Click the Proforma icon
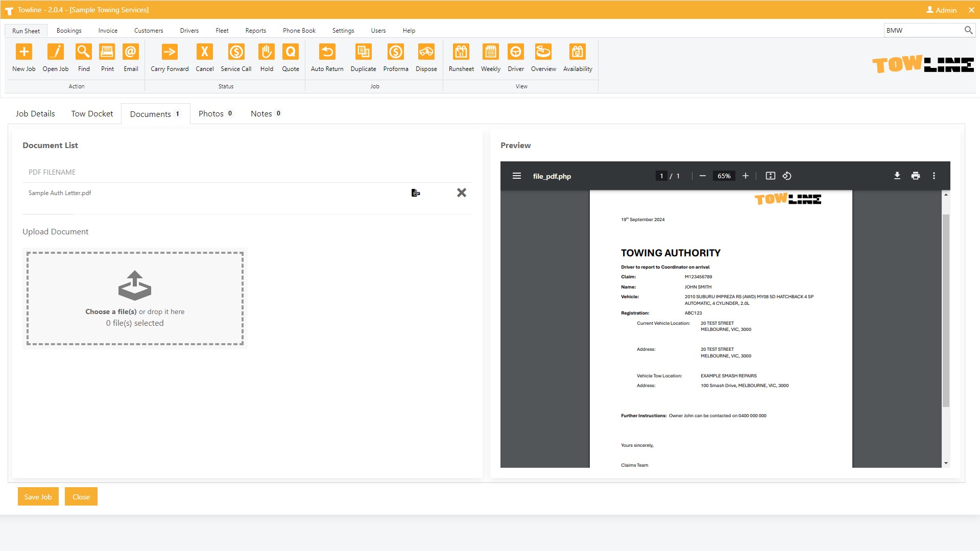The width and height of the screenshot is (980, 551). coord(395,52)
